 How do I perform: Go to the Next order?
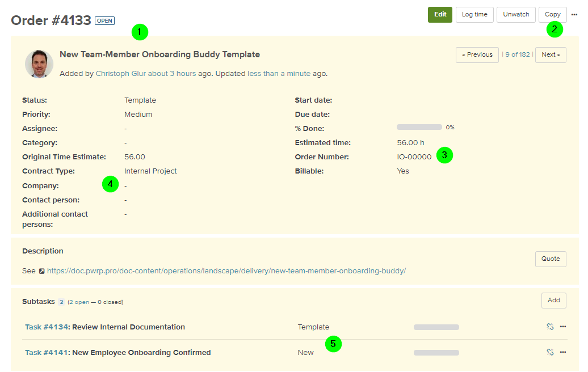551,54
